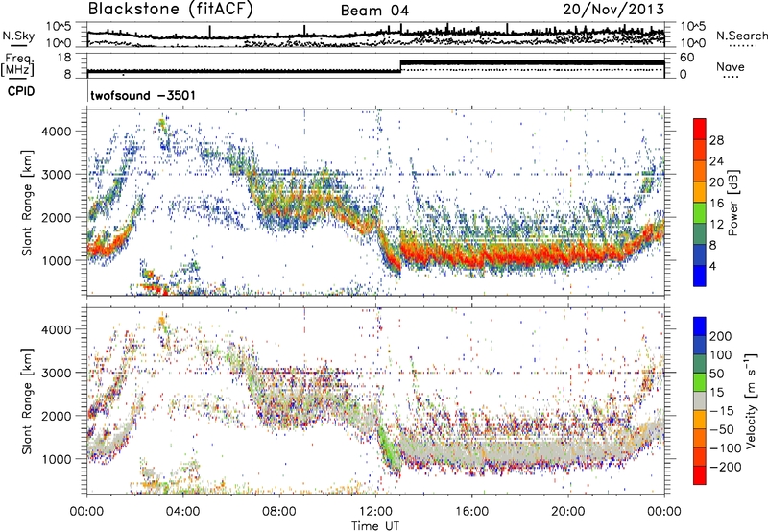Click the '20:00' time axis tick label
This screenshot has width=768, height=532.
pos(568,512)
